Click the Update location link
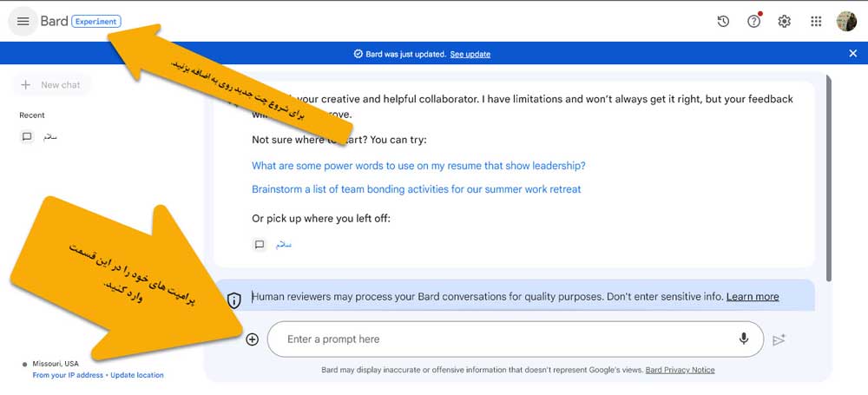 [136, 375]
